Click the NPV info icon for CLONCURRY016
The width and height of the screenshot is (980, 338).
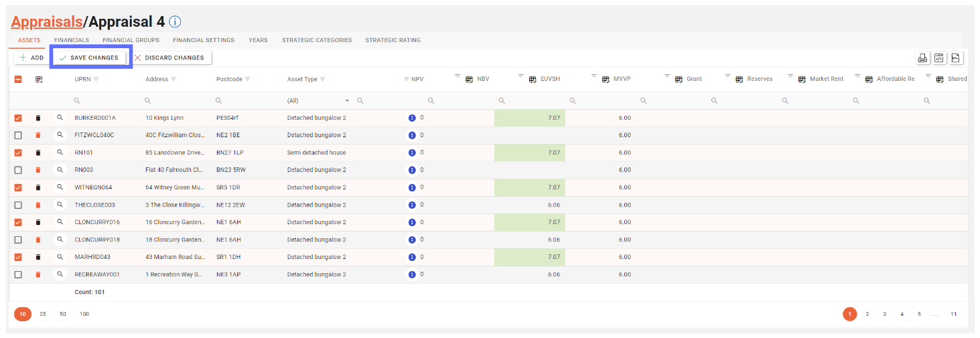(412, 222)
